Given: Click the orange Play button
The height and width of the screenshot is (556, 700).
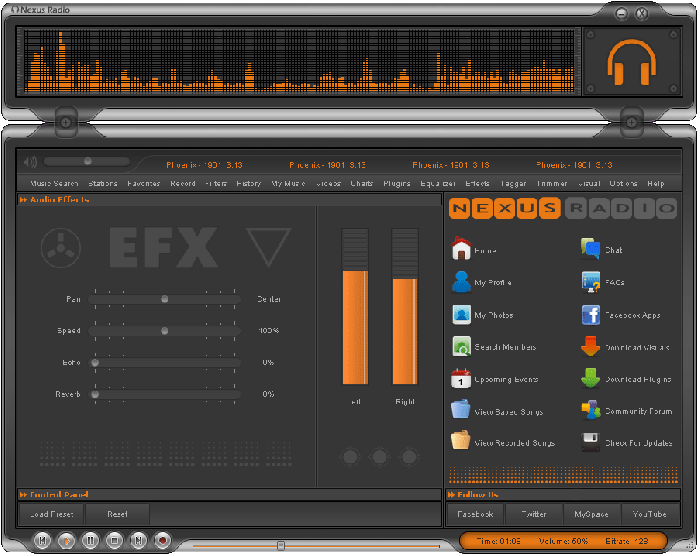Looking at the screenshot, I should (x=67, y=541).
